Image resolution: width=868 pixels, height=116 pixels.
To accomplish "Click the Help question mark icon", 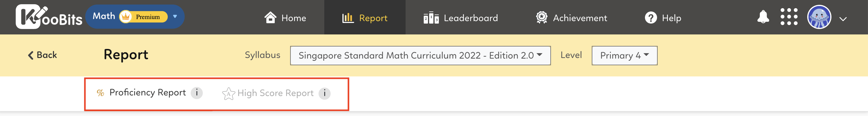I will tap(651, 18).
